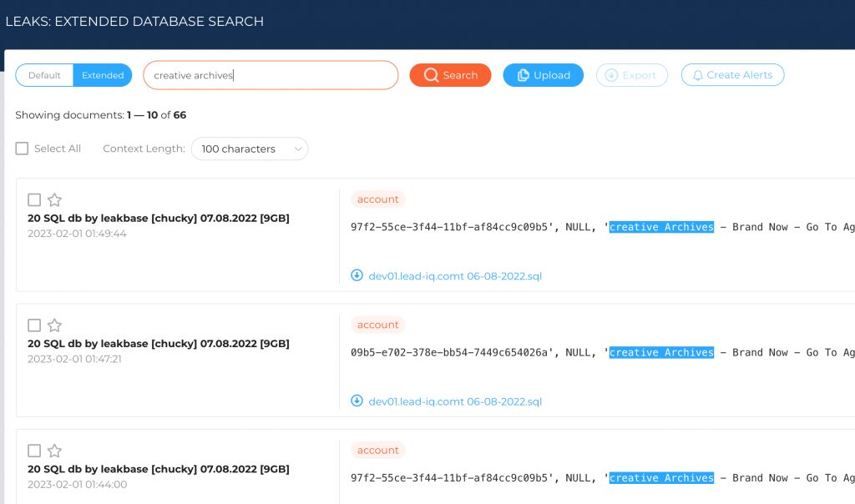Viewport: 855px width, 504px height.
Task: Click the timestamp 2023-02-01 01:49:44
Action: pos(77,234)
